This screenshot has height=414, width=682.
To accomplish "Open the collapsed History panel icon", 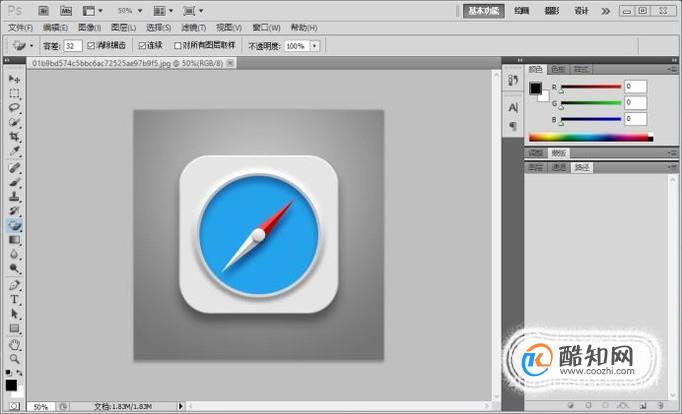I will tap(513, 80).
